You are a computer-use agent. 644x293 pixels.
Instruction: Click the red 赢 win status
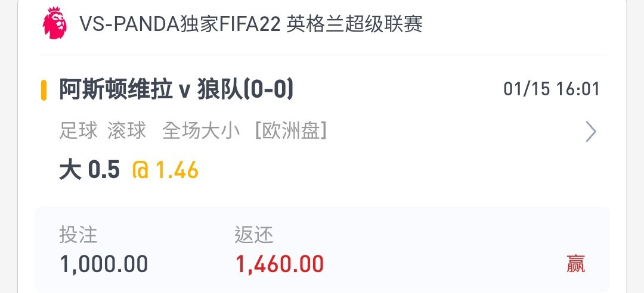575,264
